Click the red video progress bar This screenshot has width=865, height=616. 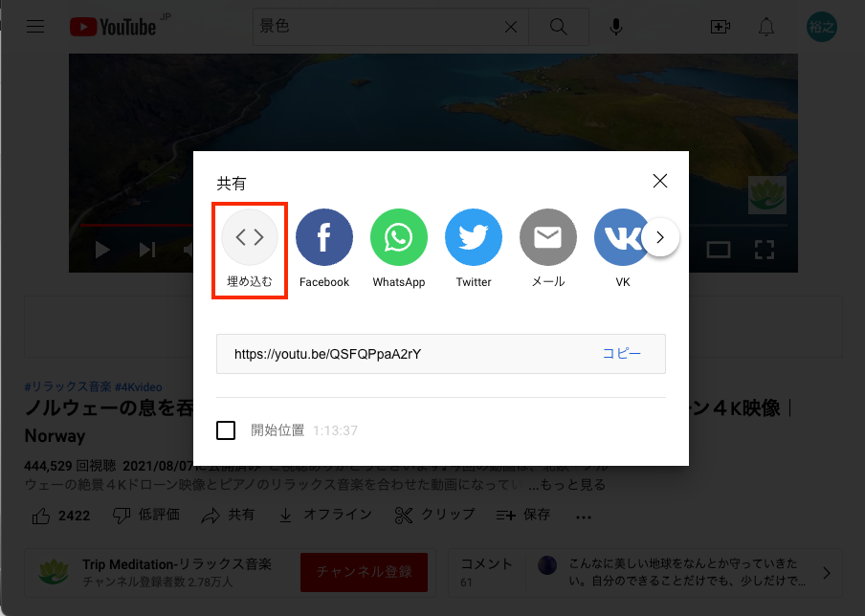click(136, 225)
